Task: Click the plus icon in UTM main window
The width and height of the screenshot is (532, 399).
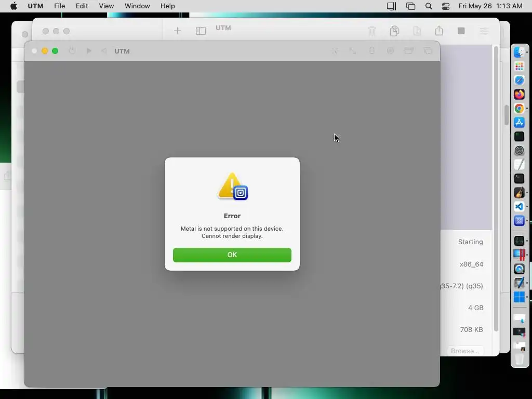Action: coord(178,31)
